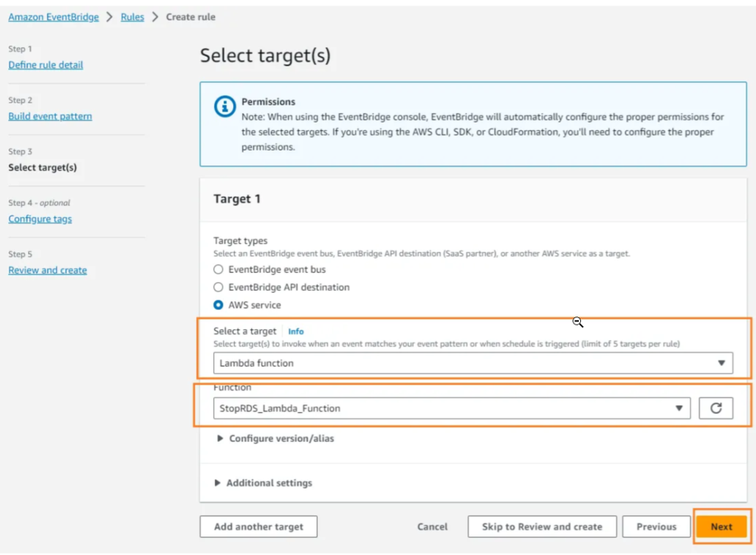Open the Build event pattern step

click(x=49, y=116)
